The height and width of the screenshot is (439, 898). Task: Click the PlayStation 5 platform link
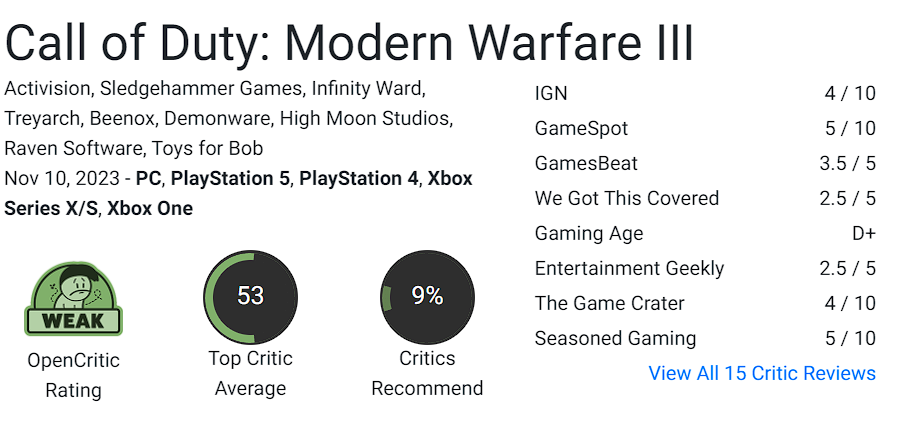click(231, 179)
